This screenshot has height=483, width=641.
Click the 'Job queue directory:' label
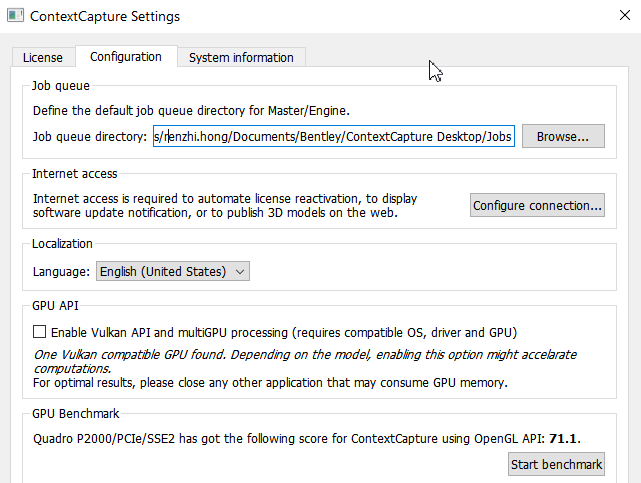pos(90,136)
